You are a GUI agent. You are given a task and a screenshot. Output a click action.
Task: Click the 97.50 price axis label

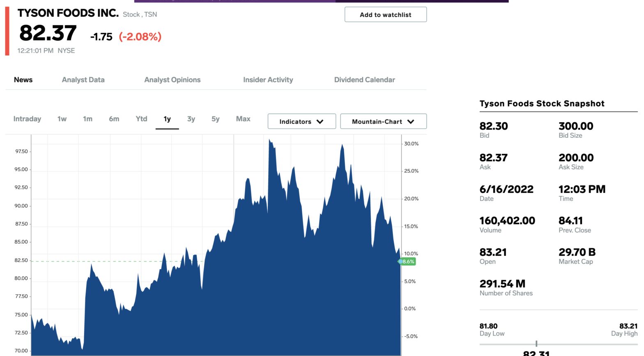21,152
